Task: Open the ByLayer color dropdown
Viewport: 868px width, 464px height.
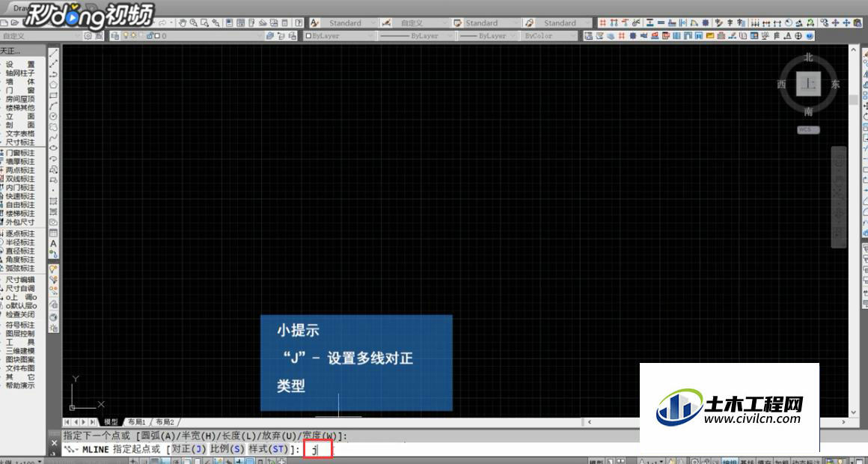Action: [x=339, y=35]
